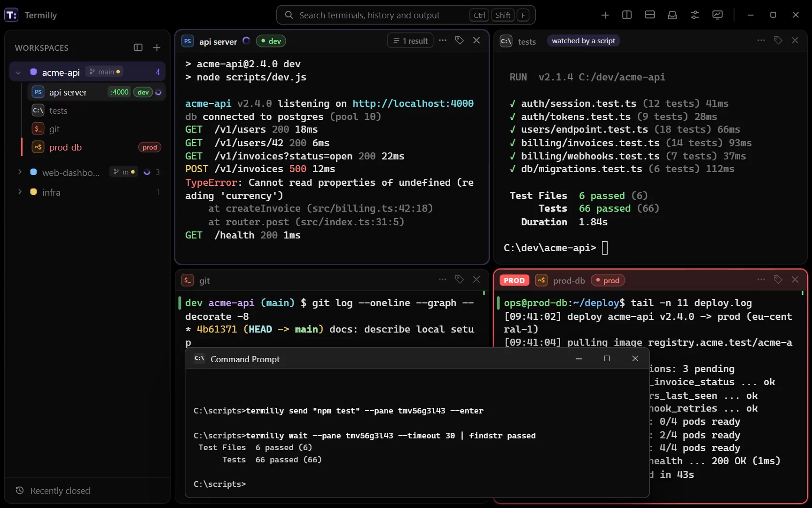The width and height of the screenshot is (812, 508).
Task: Click the tag icon in api server pane
Action: coord(460,40)
